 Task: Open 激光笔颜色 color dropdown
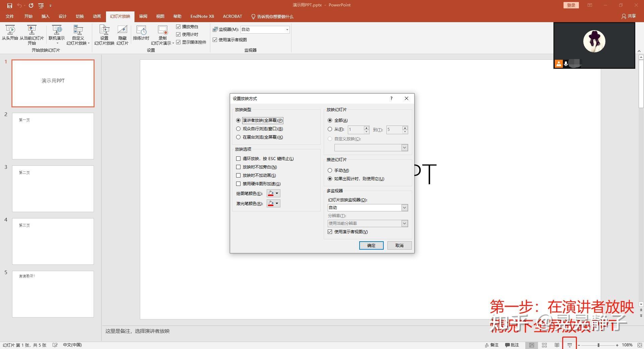(277, 203)
